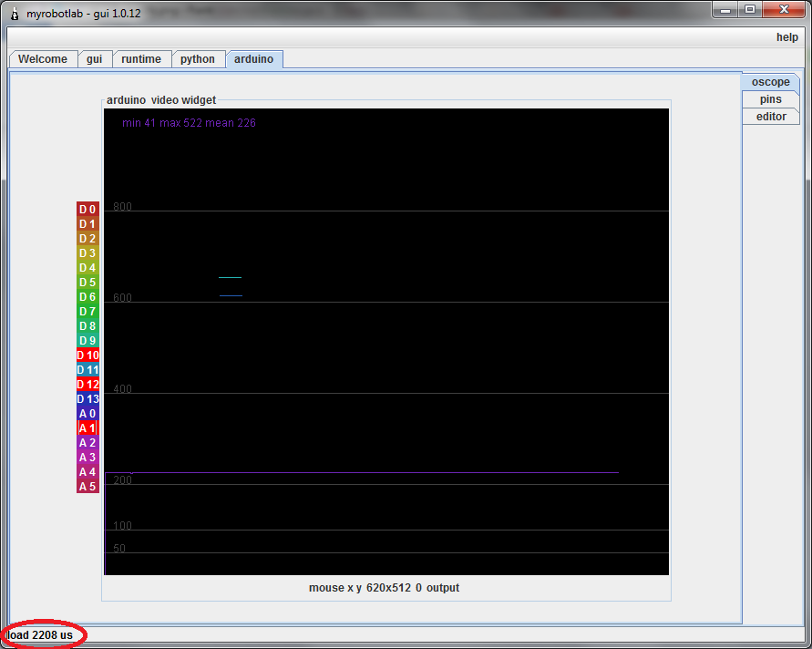Switch to the gui tab
Viewport: 812px width, 649px height.
tap(94, 59)
